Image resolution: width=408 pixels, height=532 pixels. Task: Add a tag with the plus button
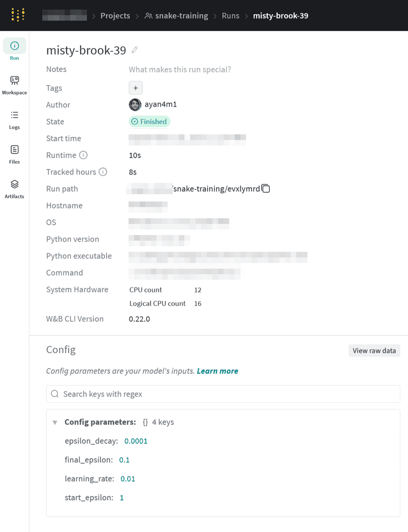136,88
